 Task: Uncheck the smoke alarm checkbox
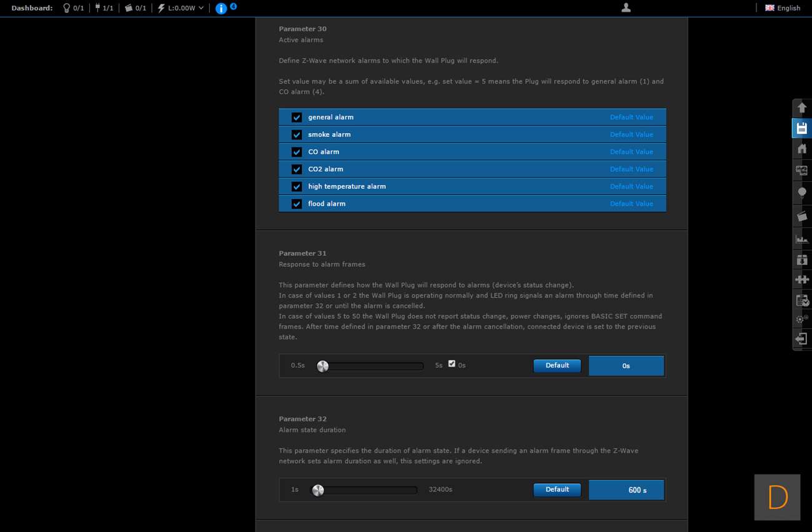297,134
